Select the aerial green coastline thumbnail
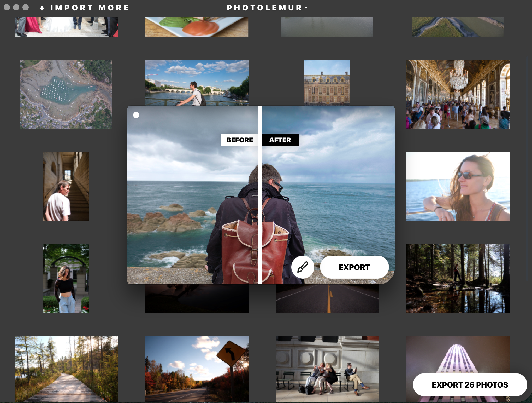 click(458, 27)
